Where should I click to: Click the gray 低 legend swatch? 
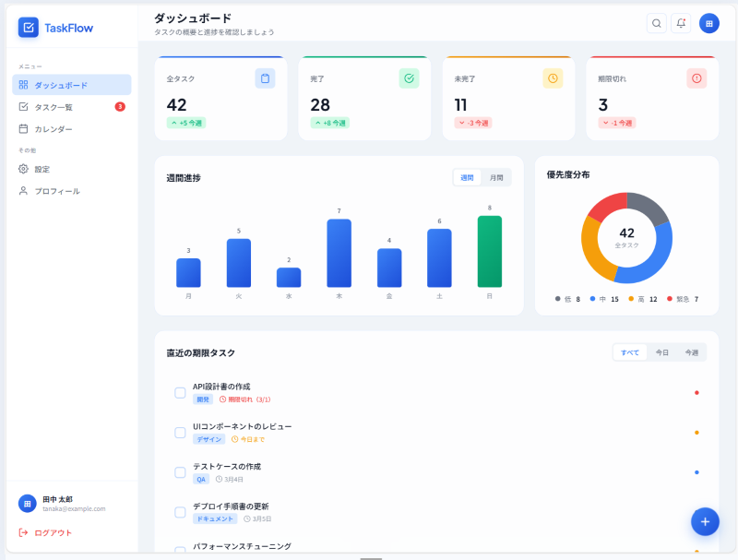pyautogui.click(x=558, y=299)
